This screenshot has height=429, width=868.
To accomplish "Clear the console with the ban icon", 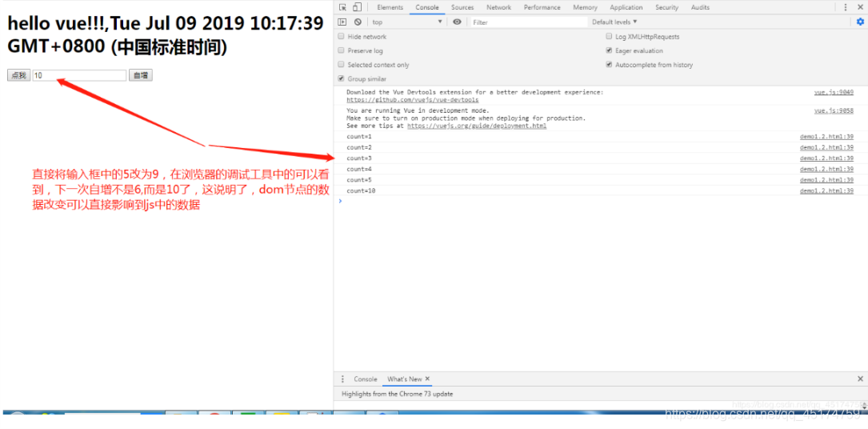I will (x=358, y=22).
